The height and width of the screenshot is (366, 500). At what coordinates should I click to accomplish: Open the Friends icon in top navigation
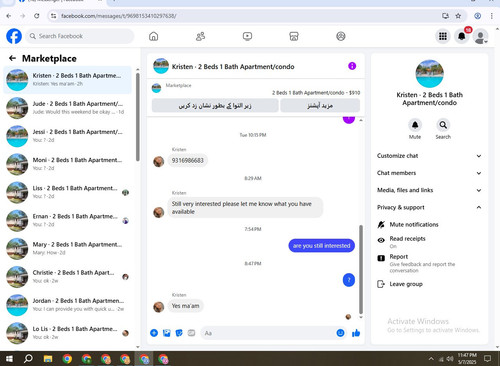(200, 36)
